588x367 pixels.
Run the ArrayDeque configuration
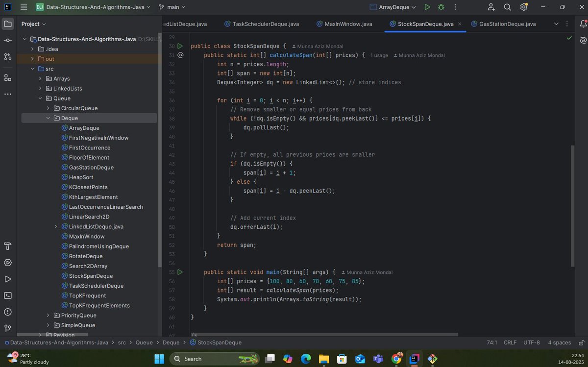click(x=427, y=7)
